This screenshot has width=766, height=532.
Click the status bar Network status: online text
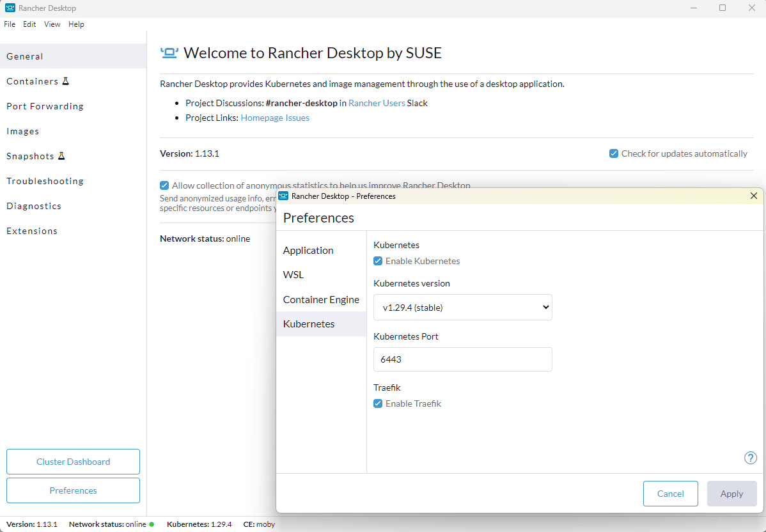pyautogui.click(x=107, y=524)
